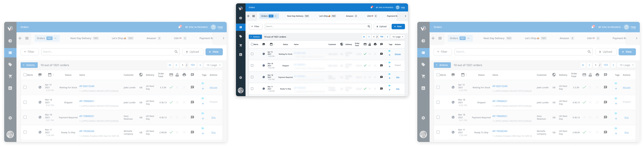644x147 pixels.
Task: Open Dashboard pie icon in center window sidebar
Action: tap(241, 18)
